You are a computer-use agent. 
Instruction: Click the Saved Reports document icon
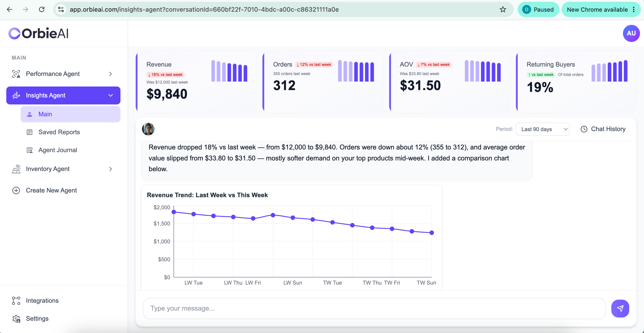(30, 132)
